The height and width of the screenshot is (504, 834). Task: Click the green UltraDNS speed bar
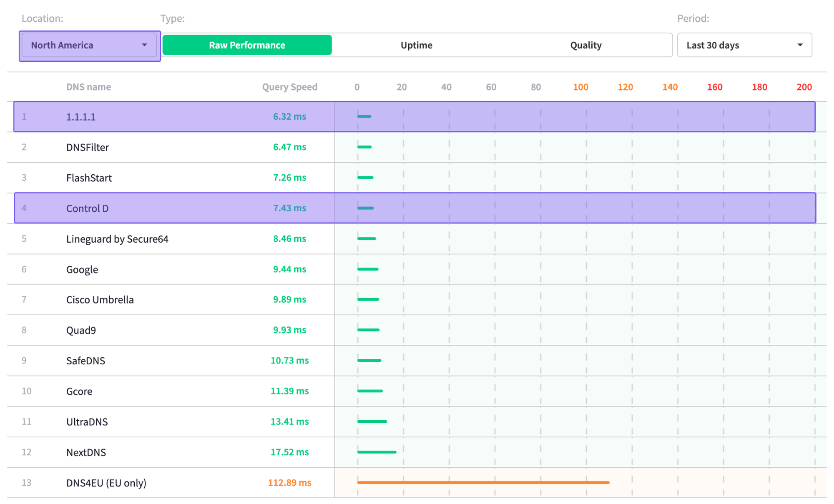[372, 421]
